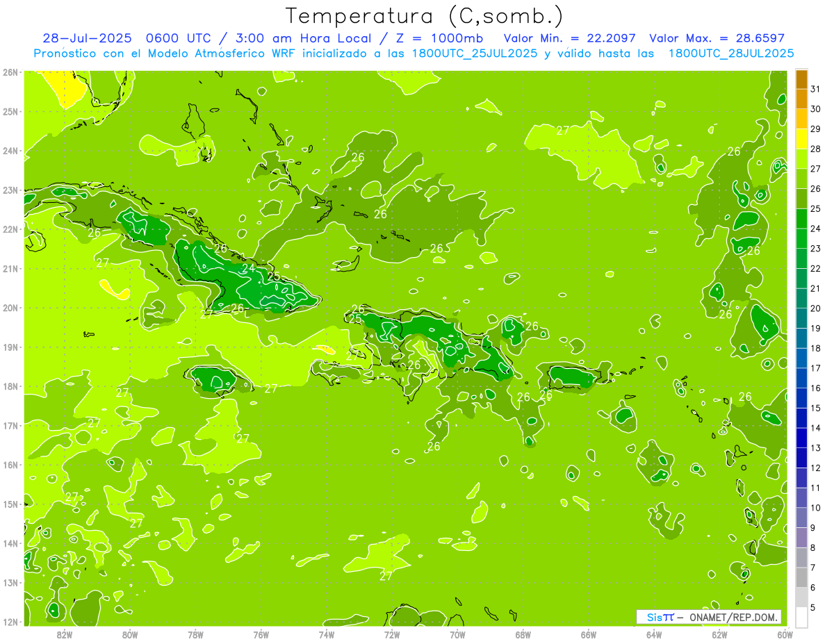Click "Valor Max. = 28.6597" text
The height and width of the screenshot is (644, 834).
coord(717,38)
